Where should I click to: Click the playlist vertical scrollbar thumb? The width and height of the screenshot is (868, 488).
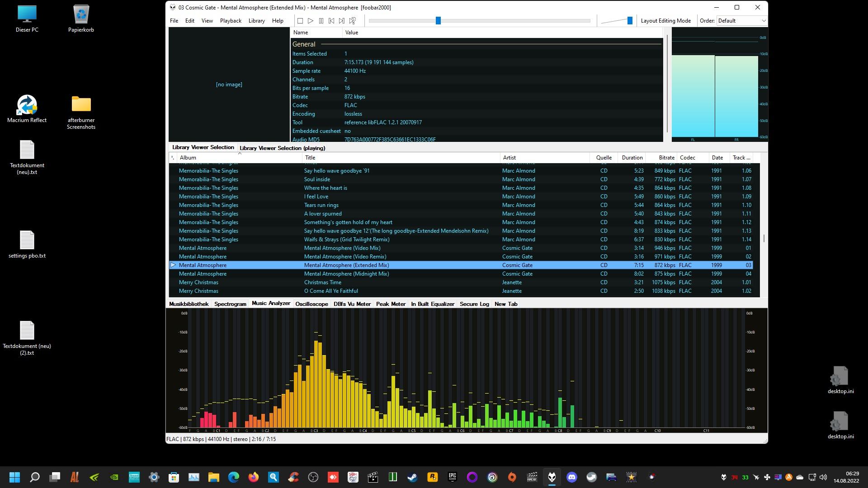click(764, 238)
